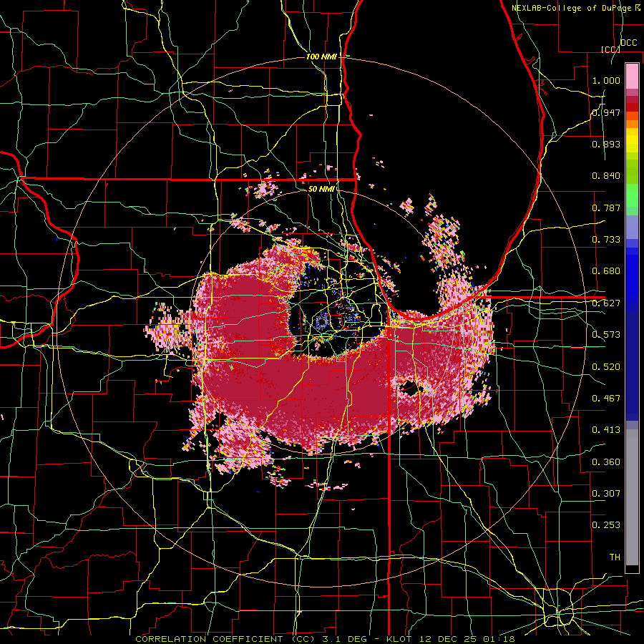Pick the bright green color bar segment
Screen dimensions: 644x644
coord(632,195)
